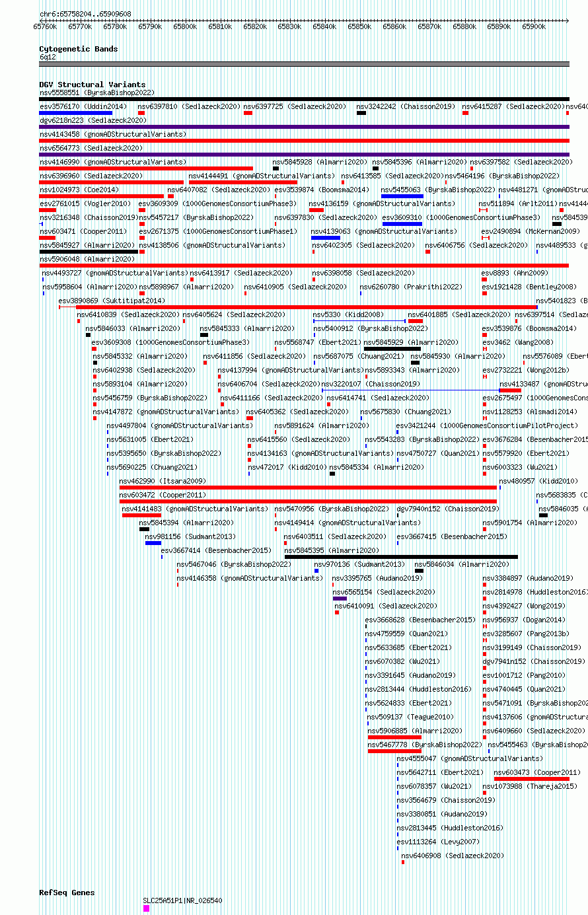
Task: Click variant label nsv4143458 (gnomADStructuralVariants)
Action: [113, 134]
